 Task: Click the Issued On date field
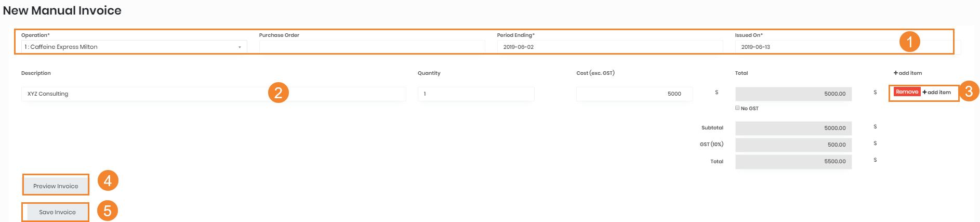816,47
